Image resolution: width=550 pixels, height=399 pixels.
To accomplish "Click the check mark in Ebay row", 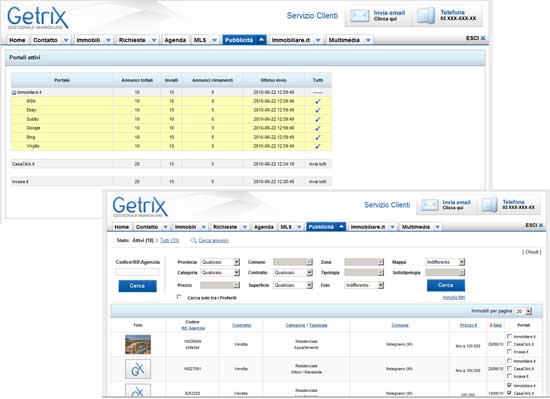I will pos(318,110).
